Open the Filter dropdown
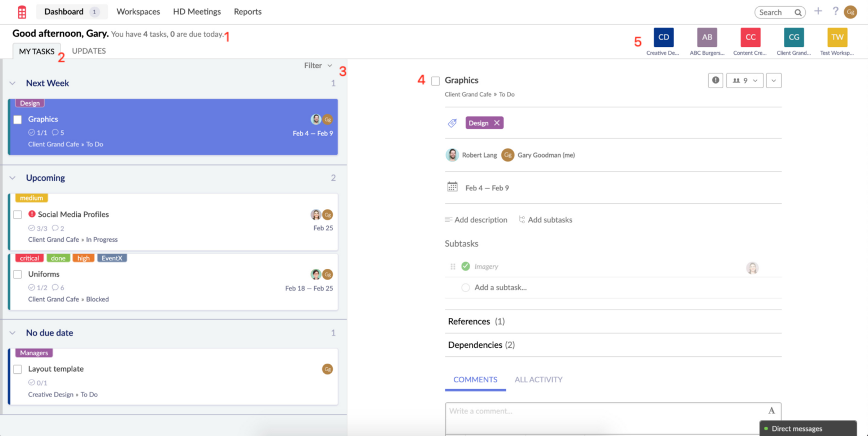The width and height of the screenshot is (868, 436). [318, 65]
